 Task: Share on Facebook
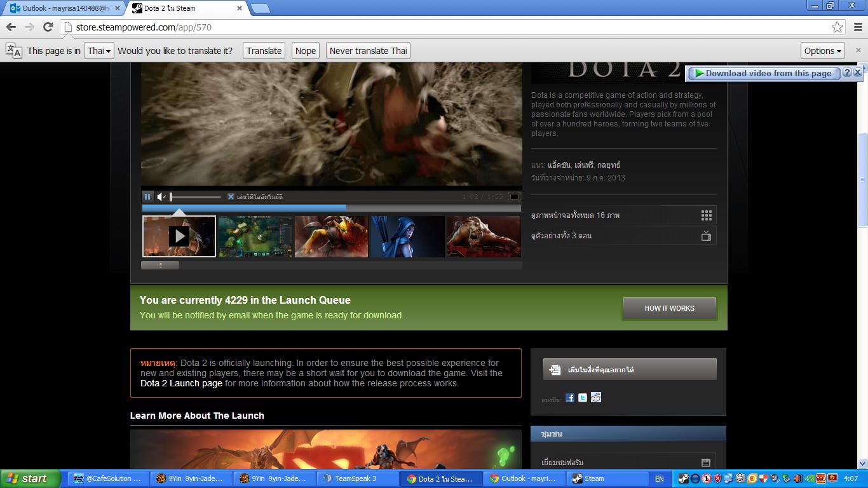(570, 398)
